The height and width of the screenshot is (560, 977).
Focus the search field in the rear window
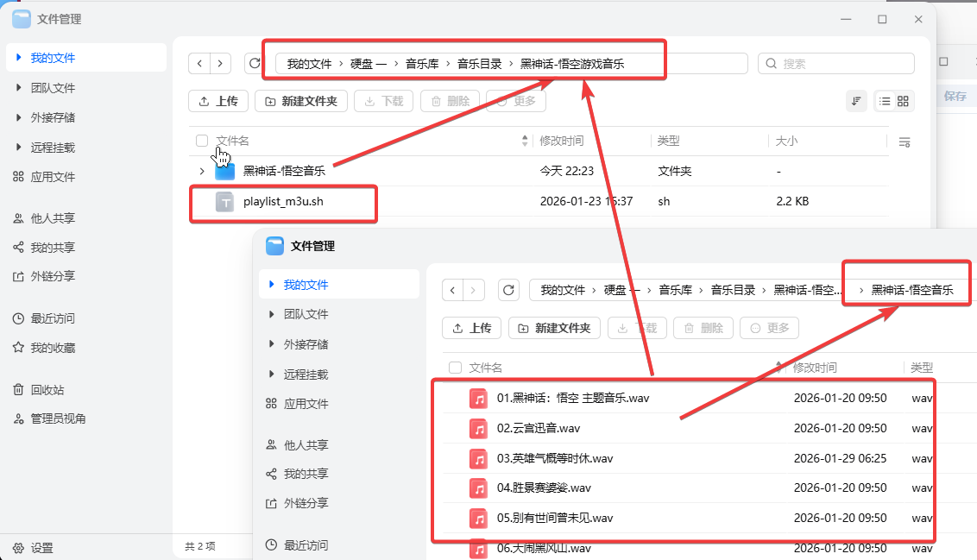click(836, 64)
